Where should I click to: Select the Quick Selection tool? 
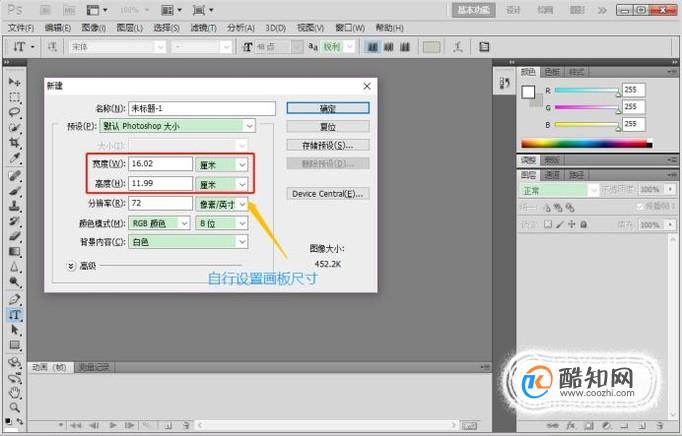point(14,127)
